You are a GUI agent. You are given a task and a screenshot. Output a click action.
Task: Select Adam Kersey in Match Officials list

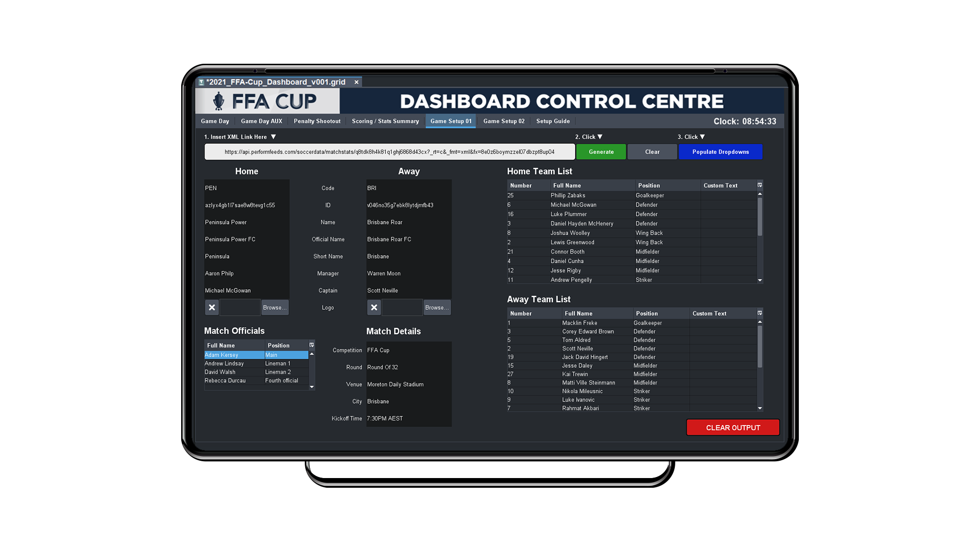[226, 355]
